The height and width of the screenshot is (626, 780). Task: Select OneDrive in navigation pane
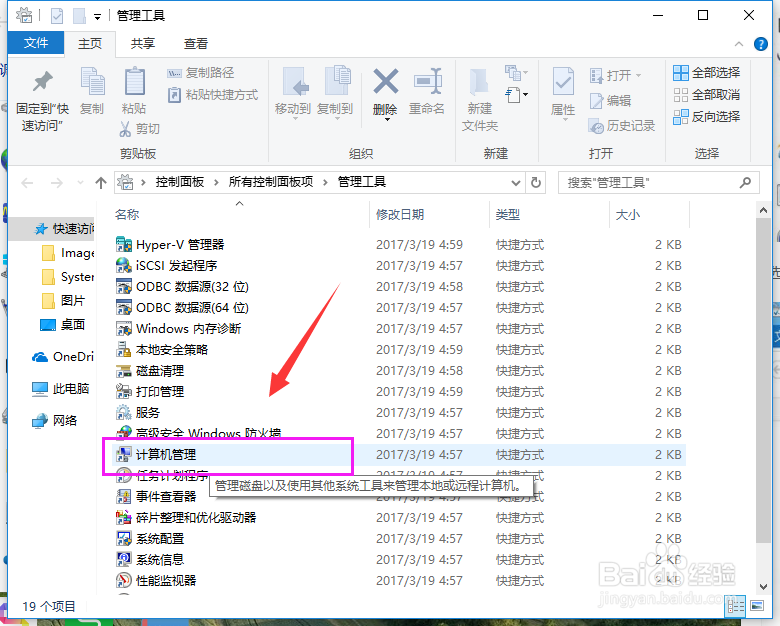[63, 357]
